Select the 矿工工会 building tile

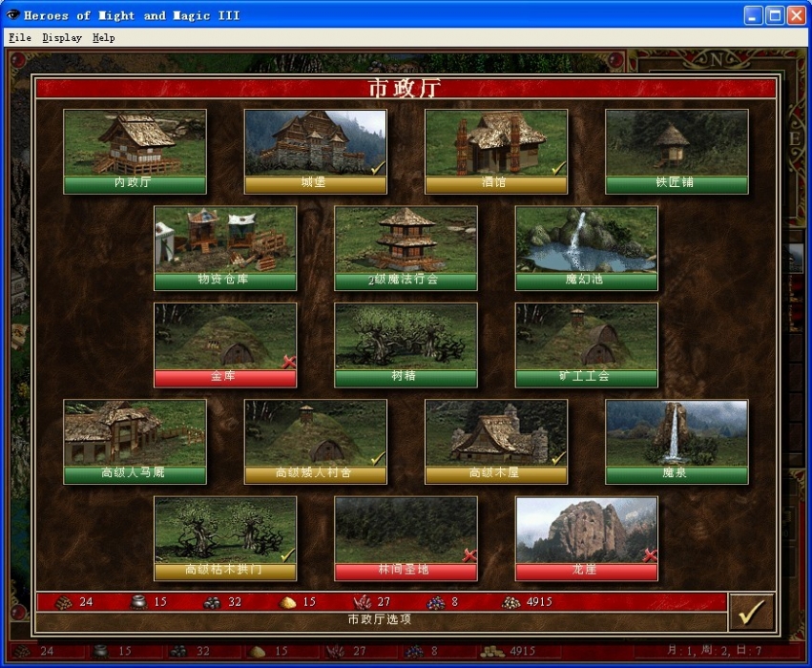[x=587, y=344]
